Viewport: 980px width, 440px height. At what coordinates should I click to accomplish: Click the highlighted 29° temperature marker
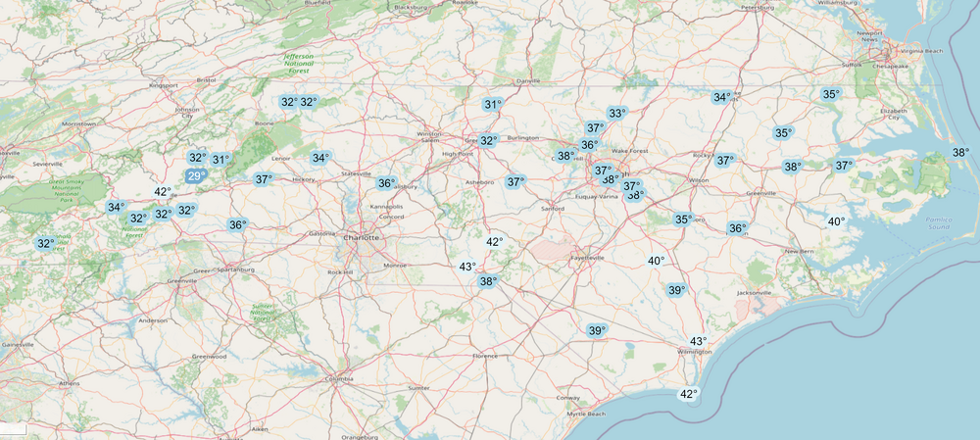point(196,176)
